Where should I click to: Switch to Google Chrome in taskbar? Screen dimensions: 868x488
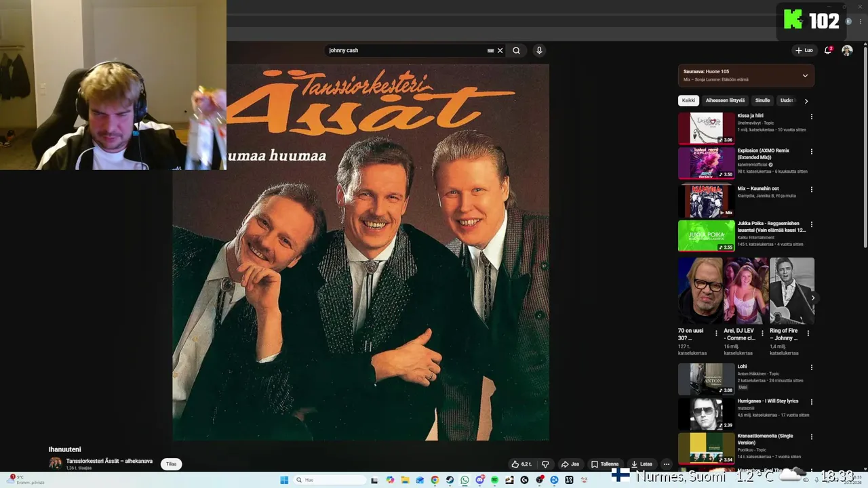[435, 480]
